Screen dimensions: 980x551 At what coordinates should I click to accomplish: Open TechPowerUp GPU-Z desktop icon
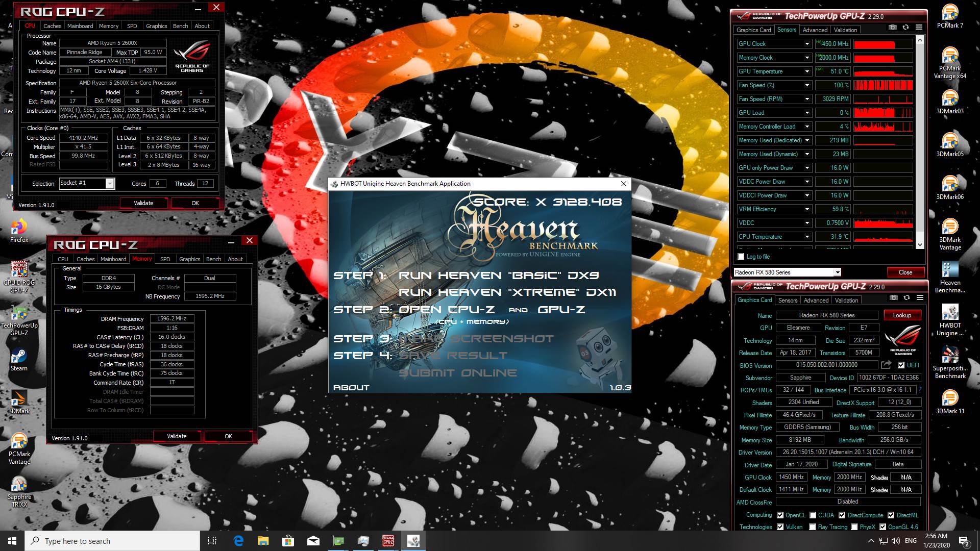[19, 320]
